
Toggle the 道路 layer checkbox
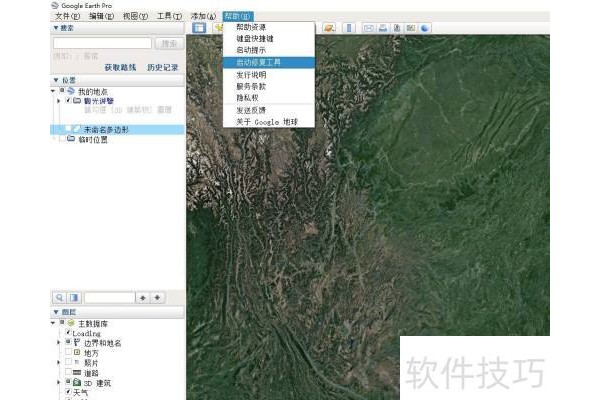point(68,372)
